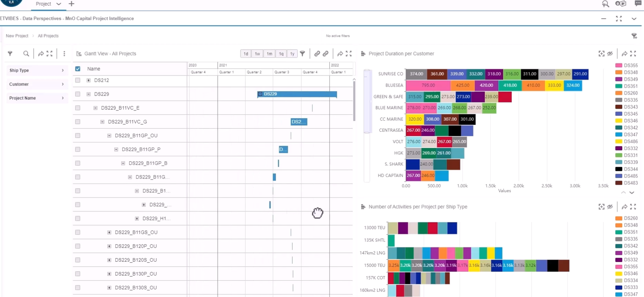The height and width of the screenshot is (297, 644).
Task: Share the Gantt View panel
Action: coord(340,54)
